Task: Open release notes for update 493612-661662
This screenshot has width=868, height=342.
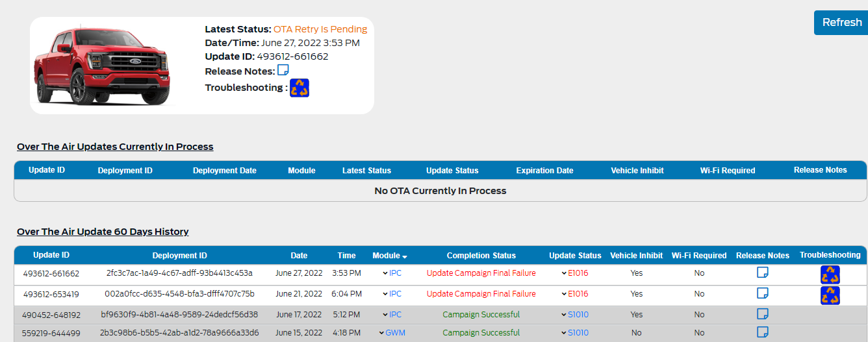Action: (763, 273)
